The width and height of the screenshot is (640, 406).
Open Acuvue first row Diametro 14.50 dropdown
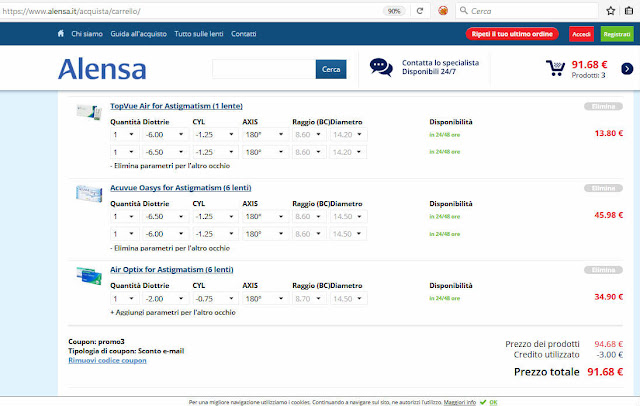(x=348, y=216)
